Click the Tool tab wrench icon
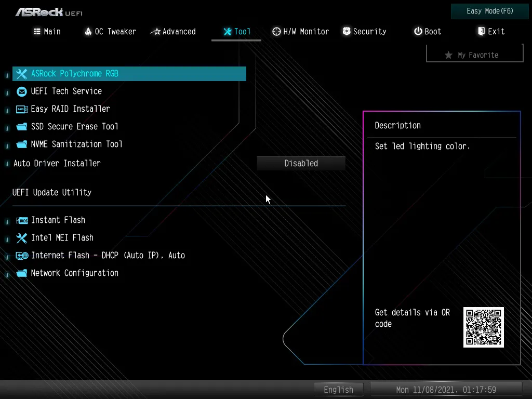The width and height of the screenshot is (532, 399). (228, 32)
